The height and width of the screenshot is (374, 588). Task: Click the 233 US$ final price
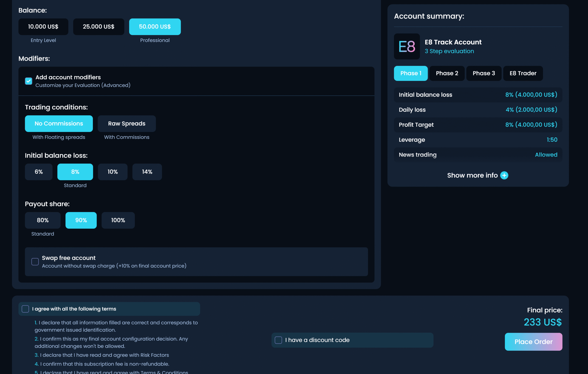tap(543, 322)
